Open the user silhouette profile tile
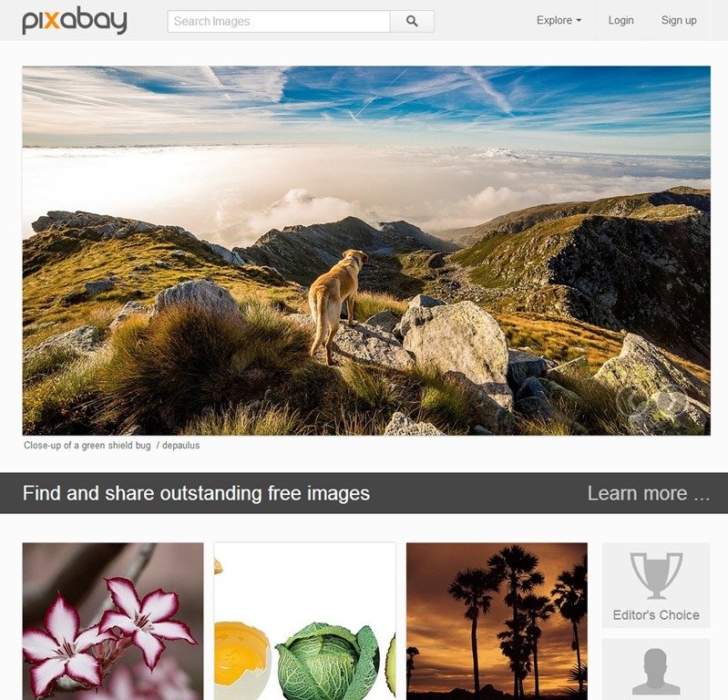The height and width of the screenshot is (700, 728). click(656, 669)
